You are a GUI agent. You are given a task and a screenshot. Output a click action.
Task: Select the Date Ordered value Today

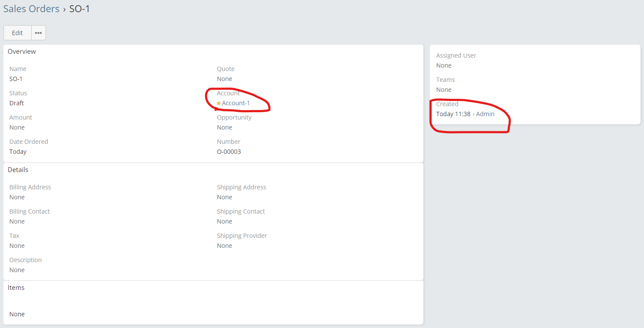pyautogui.click(x=18, y=152)
